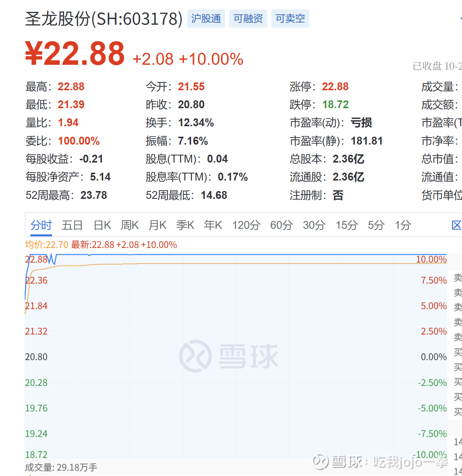Switch to the 120分 tab
This screenshot has height=476, width=462.
click(x=246, y=225)
